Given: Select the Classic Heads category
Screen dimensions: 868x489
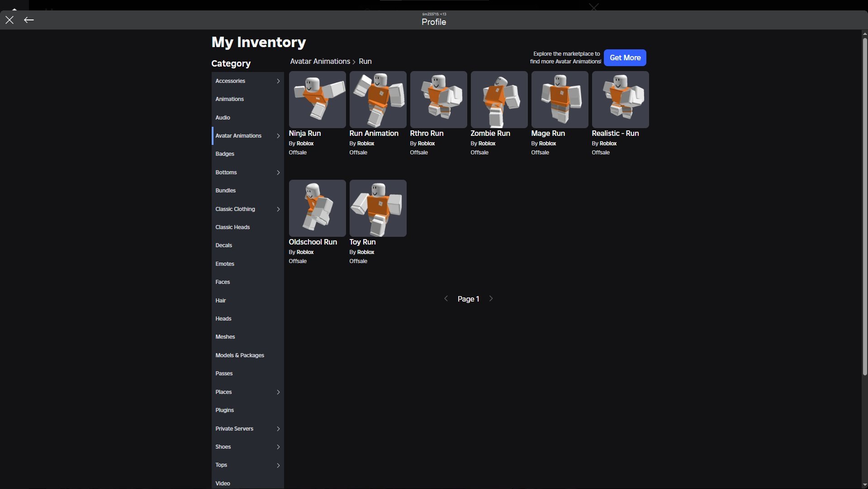Looking at the screenshot, I should click(x=247, y=227).
